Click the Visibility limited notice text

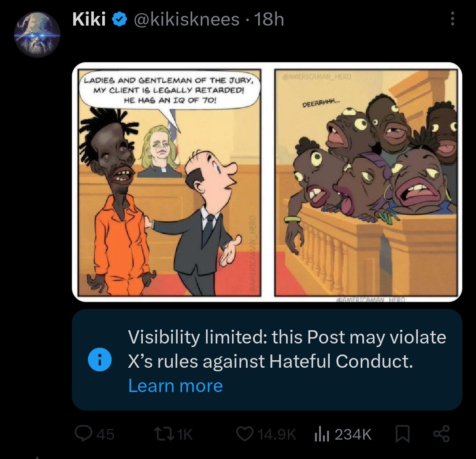click(x=287, y=349)
